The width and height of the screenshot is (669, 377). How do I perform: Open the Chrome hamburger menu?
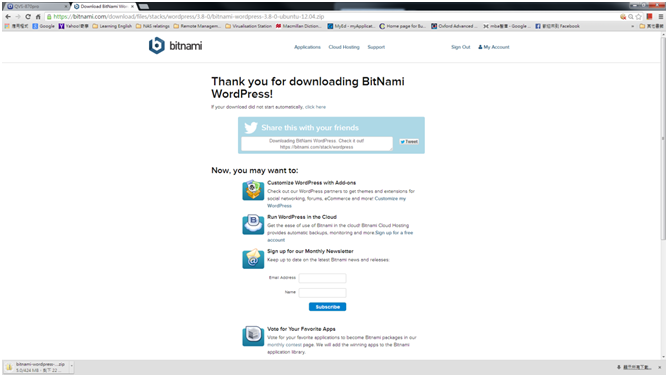[x=660, y=17]
